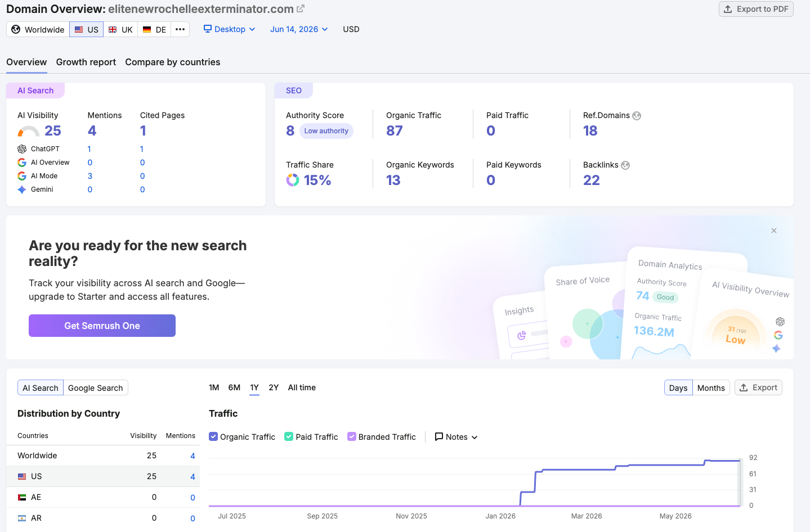Expand the Notes dropdown
Viewport: 810px width, 532px height.
(457, 437)
